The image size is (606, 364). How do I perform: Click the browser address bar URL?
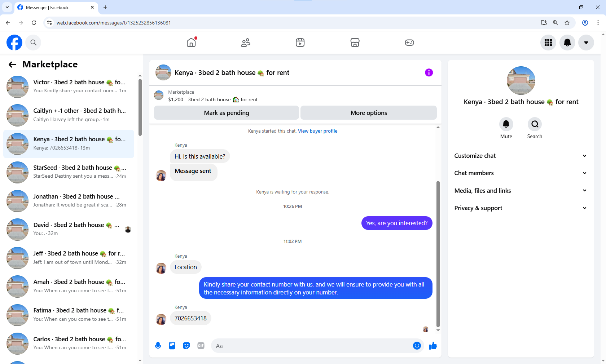[x=114, y=23]
